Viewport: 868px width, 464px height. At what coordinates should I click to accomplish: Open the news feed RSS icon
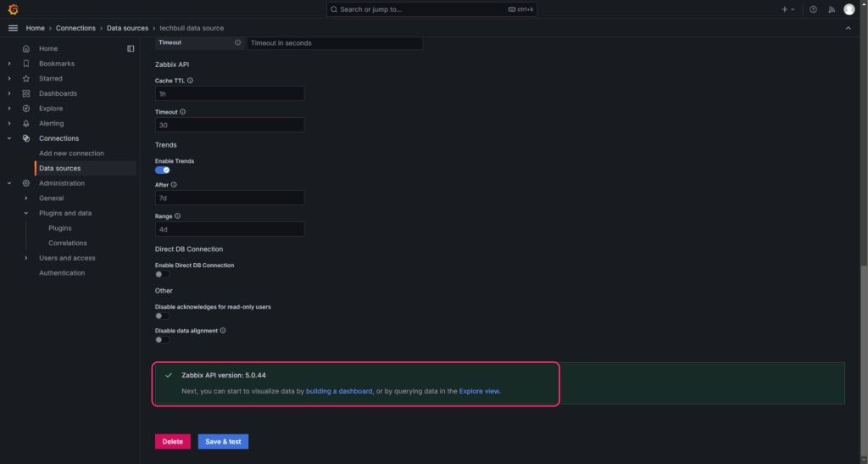(831, 9)
